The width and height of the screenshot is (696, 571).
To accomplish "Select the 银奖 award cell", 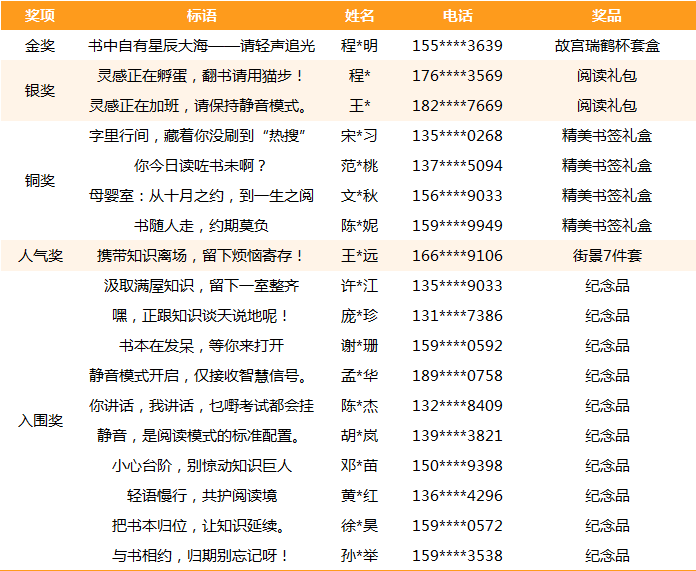I will tap(40, 91).
